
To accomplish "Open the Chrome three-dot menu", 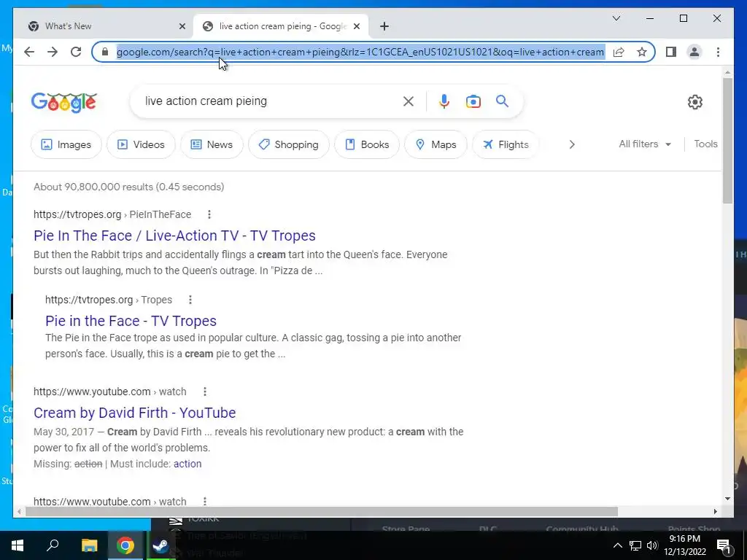I will point(718,52).
